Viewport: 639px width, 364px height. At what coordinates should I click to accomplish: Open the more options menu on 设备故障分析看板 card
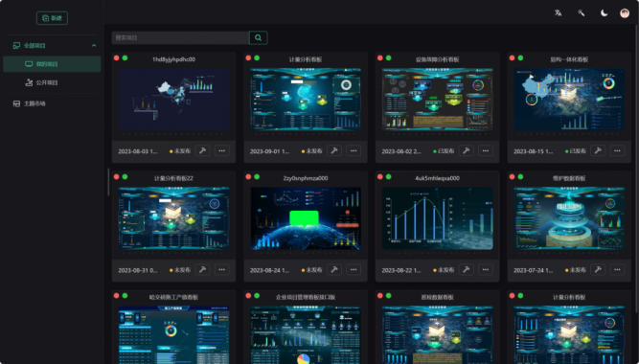pos(486,150)
